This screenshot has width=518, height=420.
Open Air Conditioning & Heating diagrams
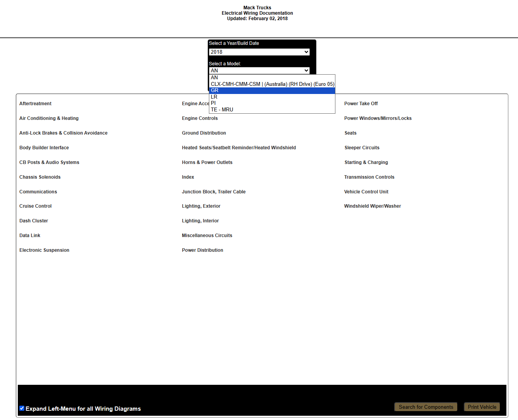(x=49, y=118)
